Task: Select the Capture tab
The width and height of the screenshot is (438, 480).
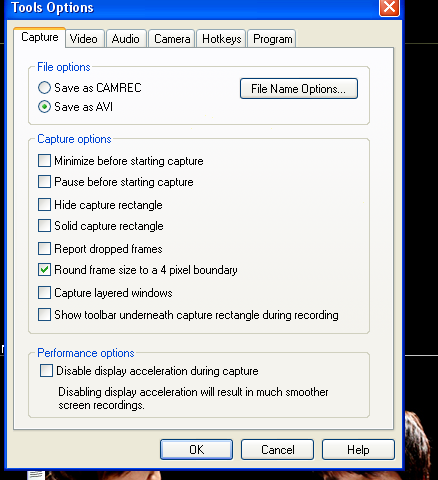Action: point(40,37)
